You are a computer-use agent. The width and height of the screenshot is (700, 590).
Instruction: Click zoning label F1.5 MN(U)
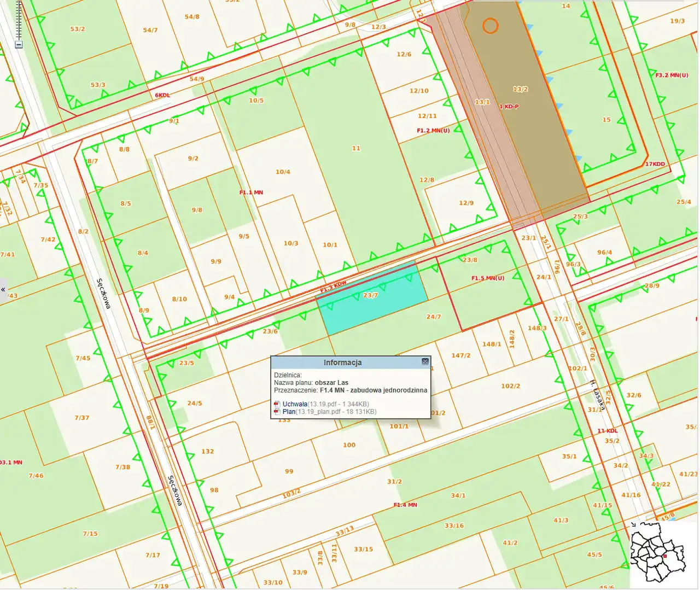pyautogui.click(x=488, y=278)
